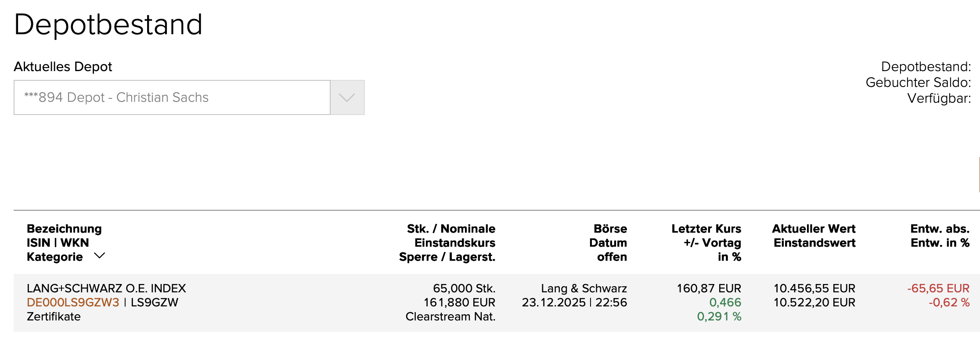Click the -65,65 EUR loss value

click(938, 288)
